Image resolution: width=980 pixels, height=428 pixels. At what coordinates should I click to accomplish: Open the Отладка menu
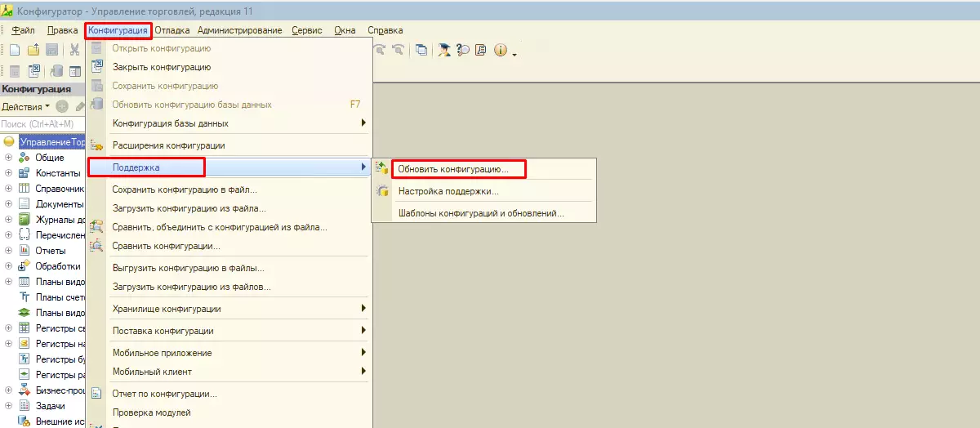[172, 30]
